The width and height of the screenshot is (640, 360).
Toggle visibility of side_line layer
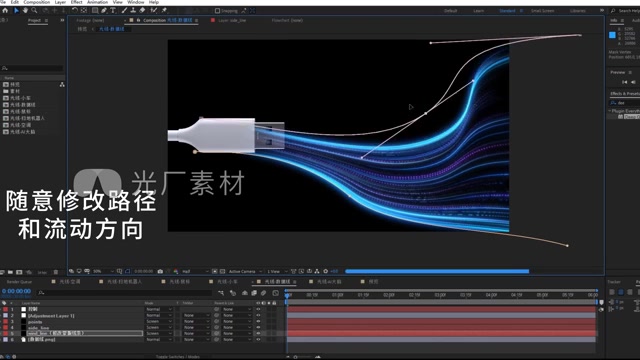coord(258,327)
